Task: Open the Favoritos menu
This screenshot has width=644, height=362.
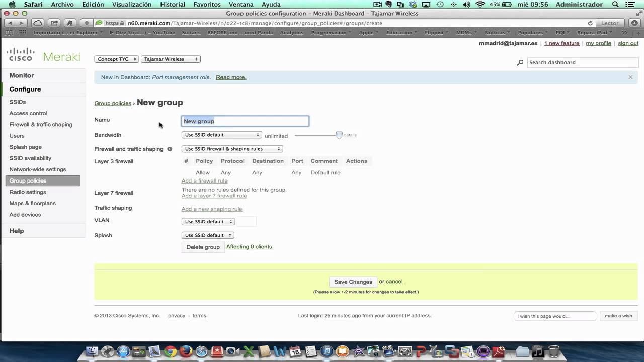Action: point(207,4)
